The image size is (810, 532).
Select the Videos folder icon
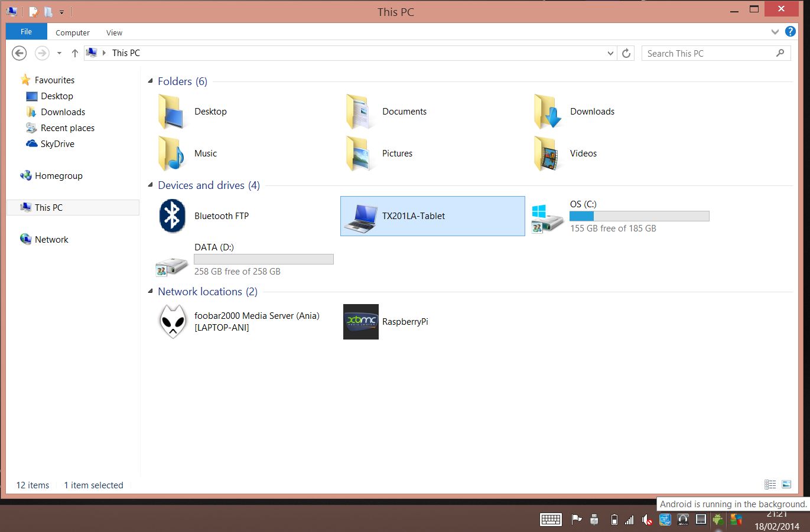(x=547, y=154)
